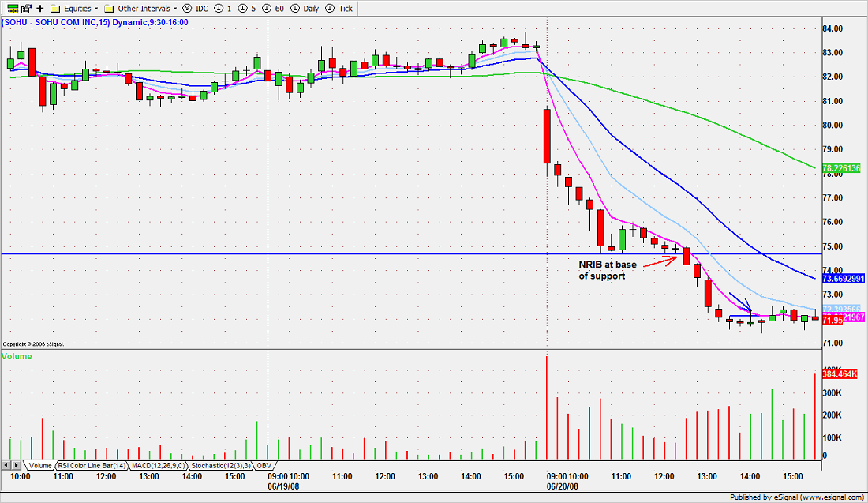Click the red 71.95 last price label
The width and height of the screenshot is (868, 503).
832,320
